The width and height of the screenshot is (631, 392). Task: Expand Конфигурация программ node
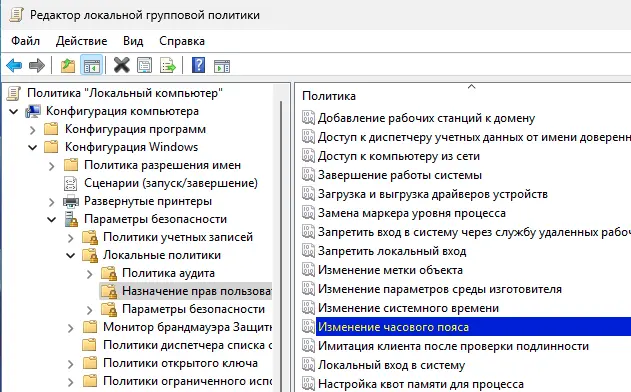point(33,130)
